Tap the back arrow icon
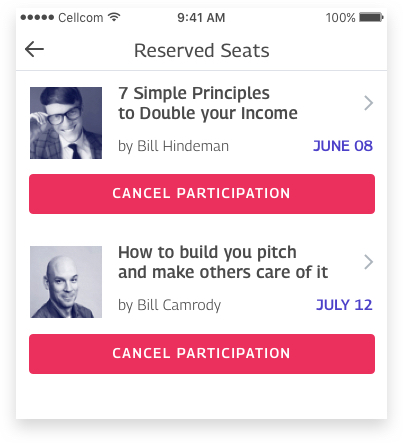The height and width of the screenshot is (443, 403). (34, 49)
